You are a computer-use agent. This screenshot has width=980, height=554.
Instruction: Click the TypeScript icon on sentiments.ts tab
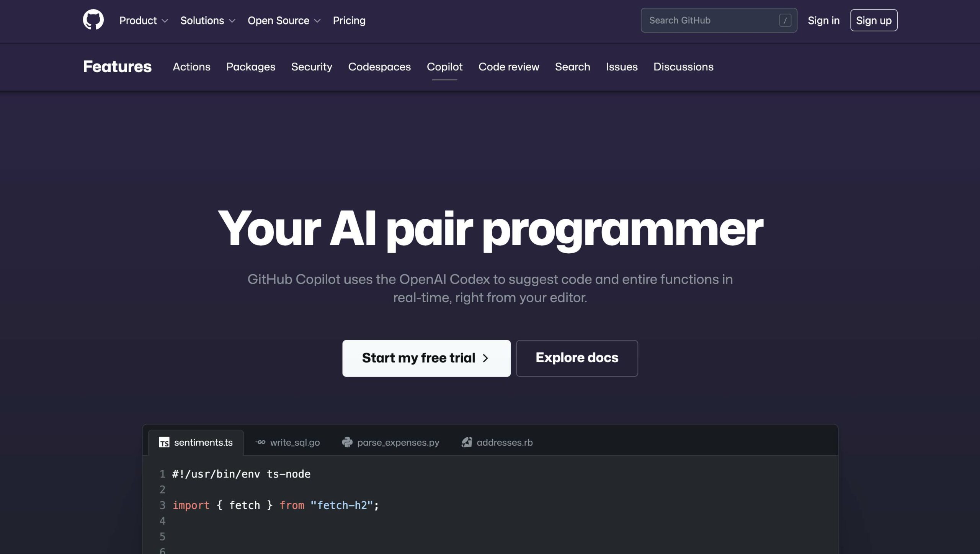[x=165, y=442]
